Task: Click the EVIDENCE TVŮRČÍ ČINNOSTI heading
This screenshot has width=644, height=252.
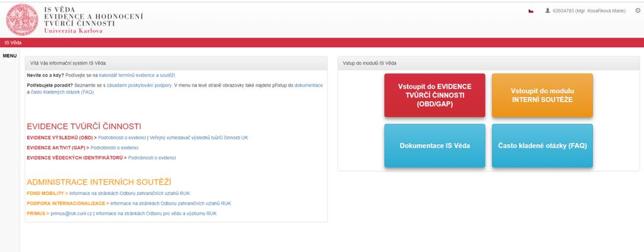Action: coord(84,126)
